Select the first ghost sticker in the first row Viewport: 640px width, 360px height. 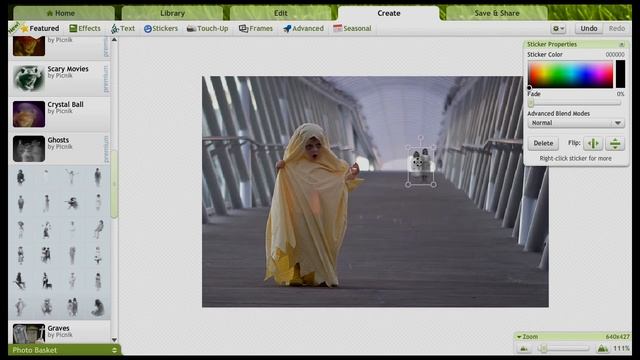pyautogui.click(x=20, y=177)
